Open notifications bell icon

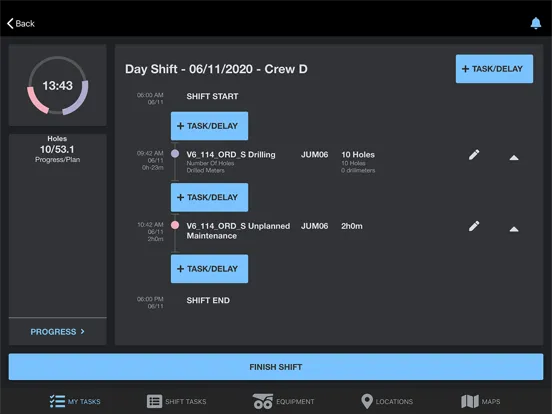coord(535,23)
